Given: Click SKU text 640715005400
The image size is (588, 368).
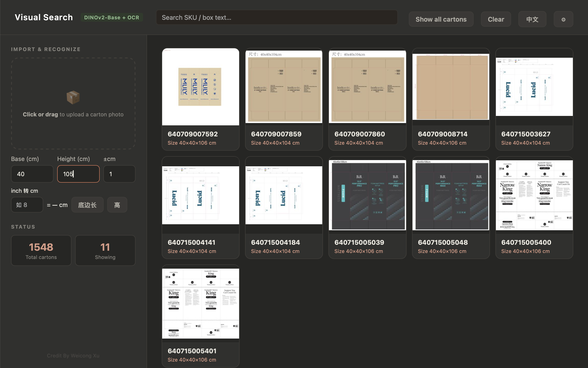Looking at the screenshot, I should point(526,242).
